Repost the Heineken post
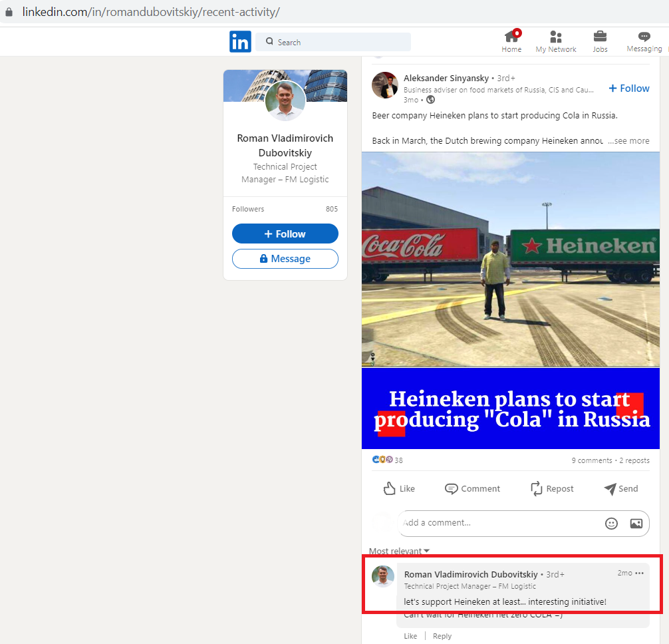This screenshot has height=644, width=669. [x=552, y=488]
